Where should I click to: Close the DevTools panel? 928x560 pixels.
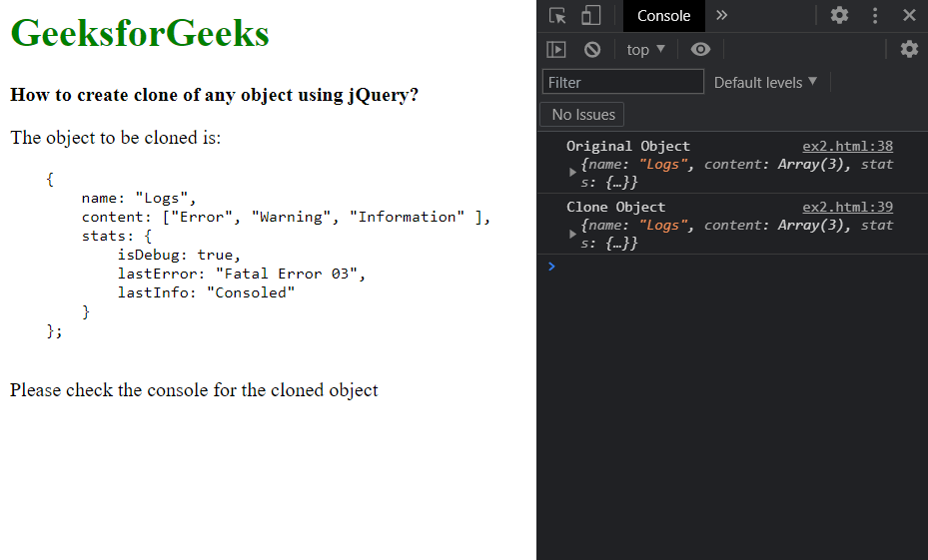pos(909,15)
